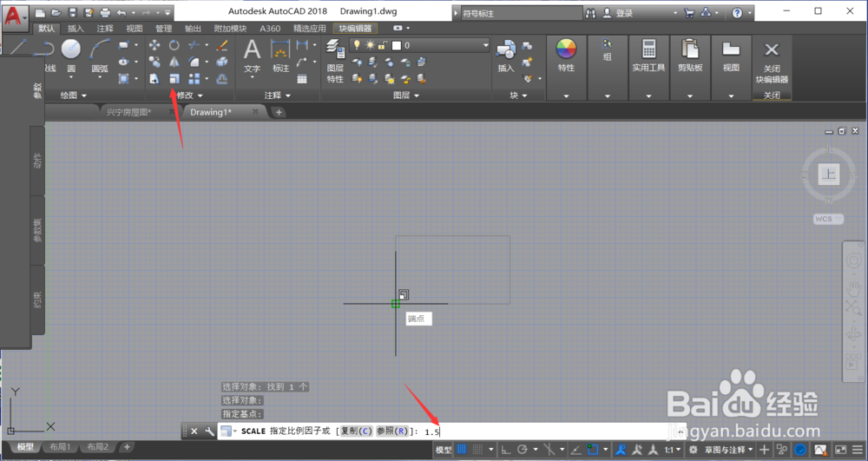Switch to the 视图 ribbon tab
Viewport: 868px width, 461px height.
point(135,29)
